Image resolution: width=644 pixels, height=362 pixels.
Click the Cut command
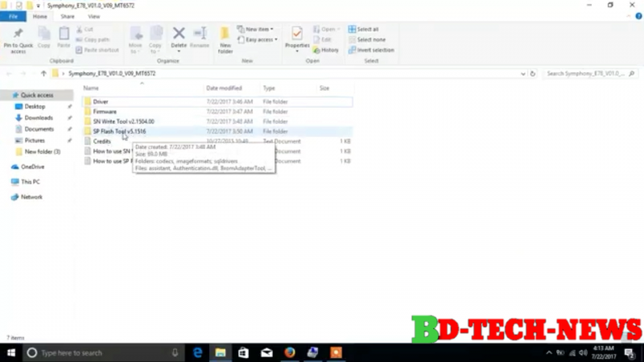85,29
